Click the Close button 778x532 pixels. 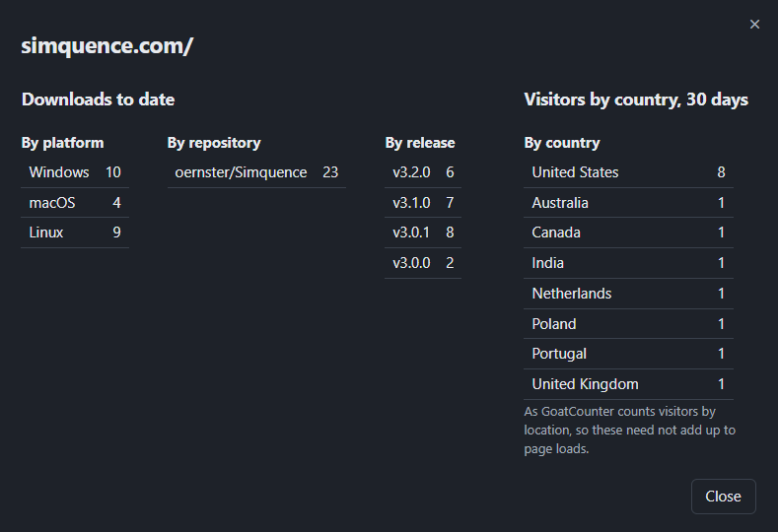click(x=723, y=497)
